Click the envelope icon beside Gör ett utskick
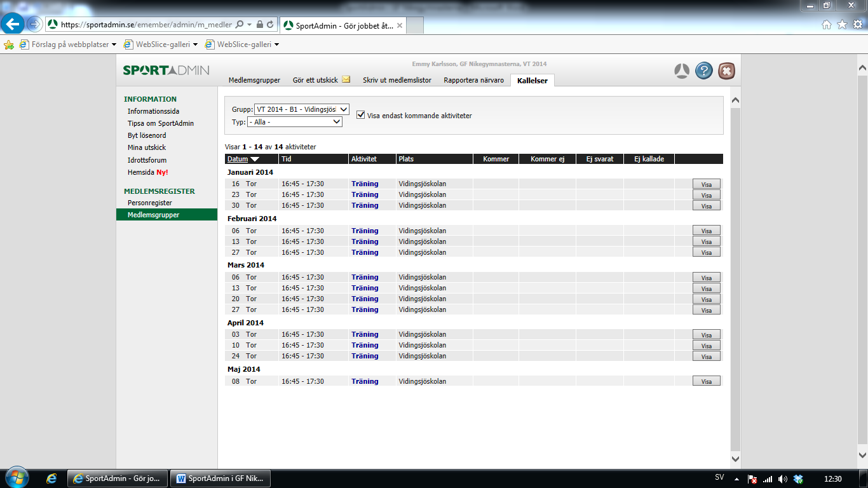The width and height of the screenshot is (868, 488). [x=346, y=80]
